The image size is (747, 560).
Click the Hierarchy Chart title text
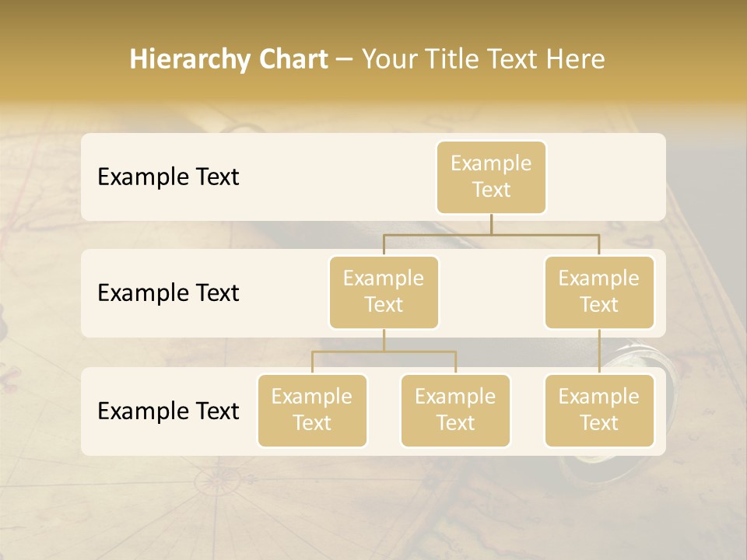[x=229, y=59]
